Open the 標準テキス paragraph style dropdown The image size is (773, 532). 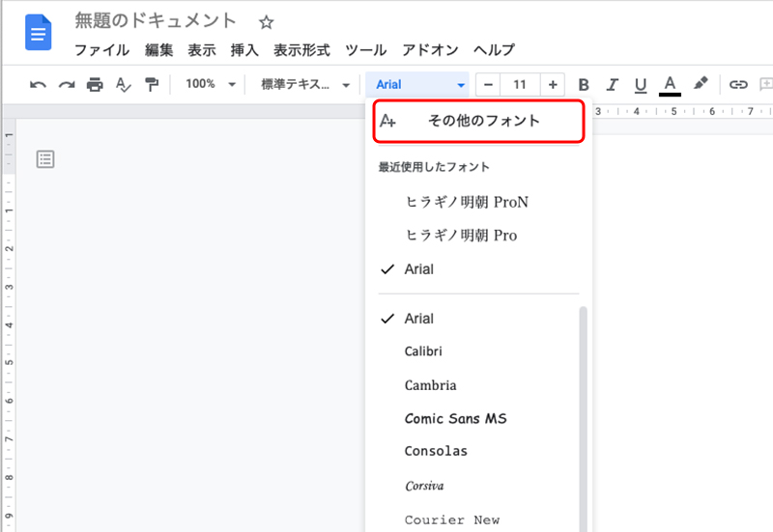point(305,85)
